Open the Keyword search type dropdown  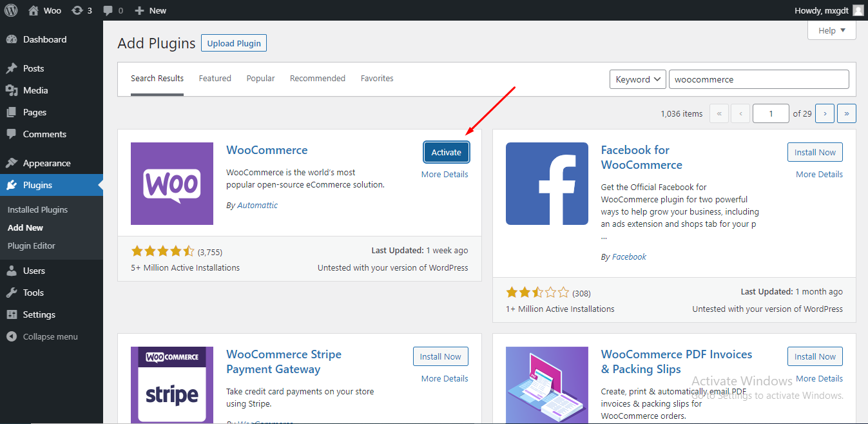(638, 79)
